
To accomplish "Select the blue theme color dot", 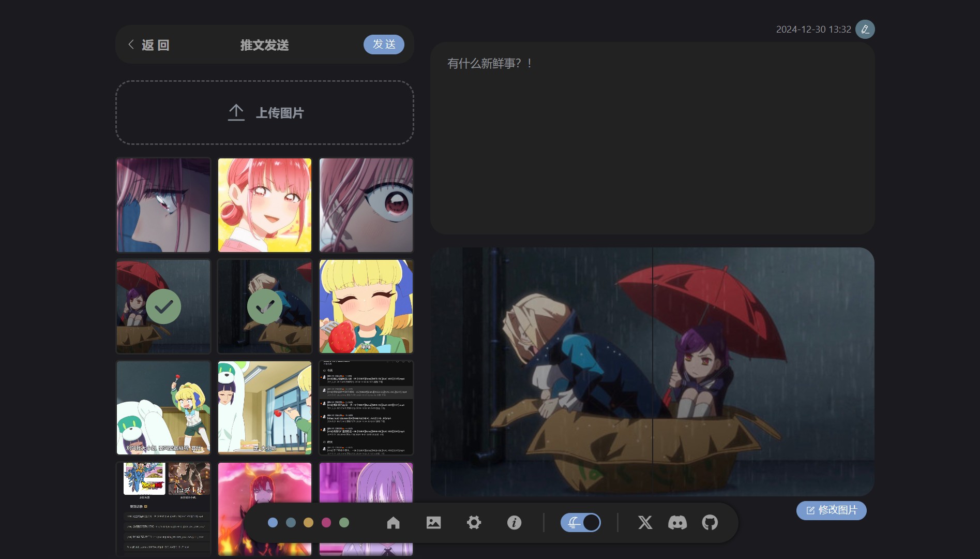I will (x=273, y=523).
